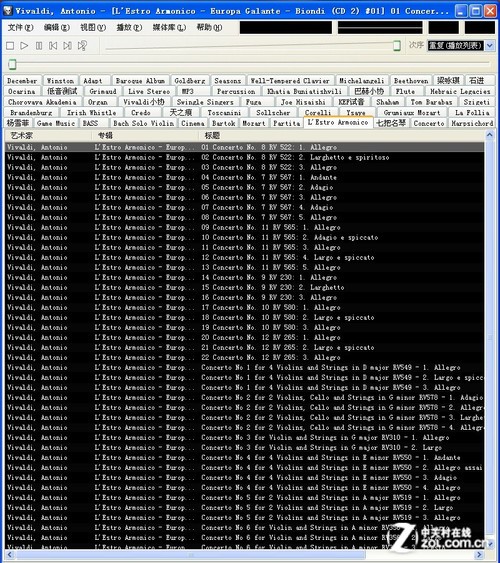Open the 播放 (Playback) menu

(129, 27)
